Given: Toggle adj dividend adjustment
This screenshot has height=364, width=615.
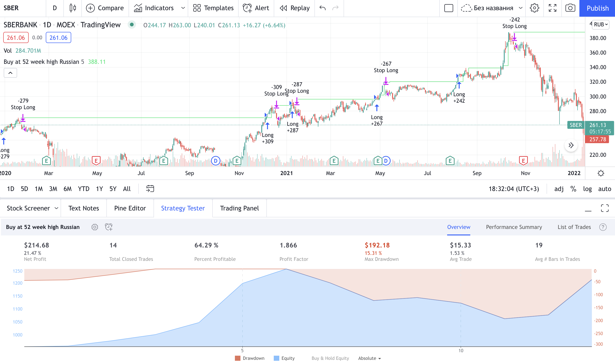Looking at the screenshot, I should click(559, 189).
